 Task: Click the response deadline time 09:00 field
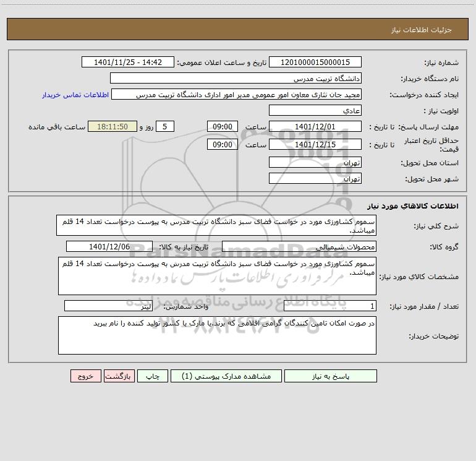[x=222, y=126]
